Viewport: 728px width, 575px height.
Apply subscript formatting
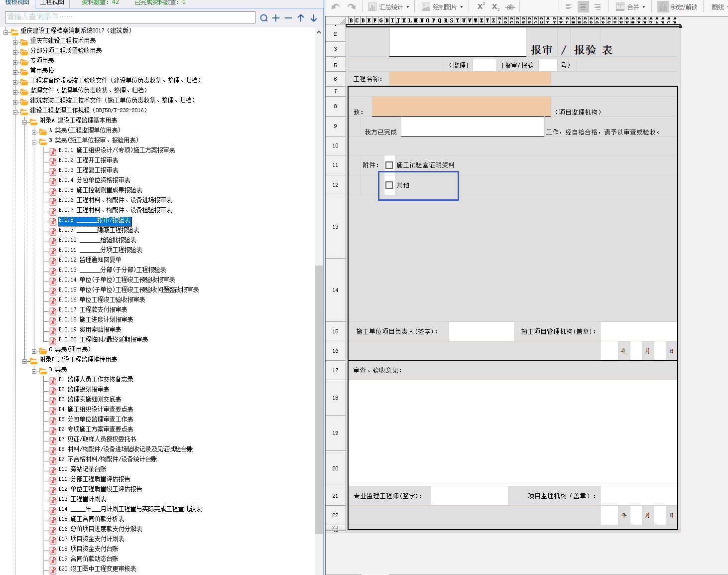495,6
